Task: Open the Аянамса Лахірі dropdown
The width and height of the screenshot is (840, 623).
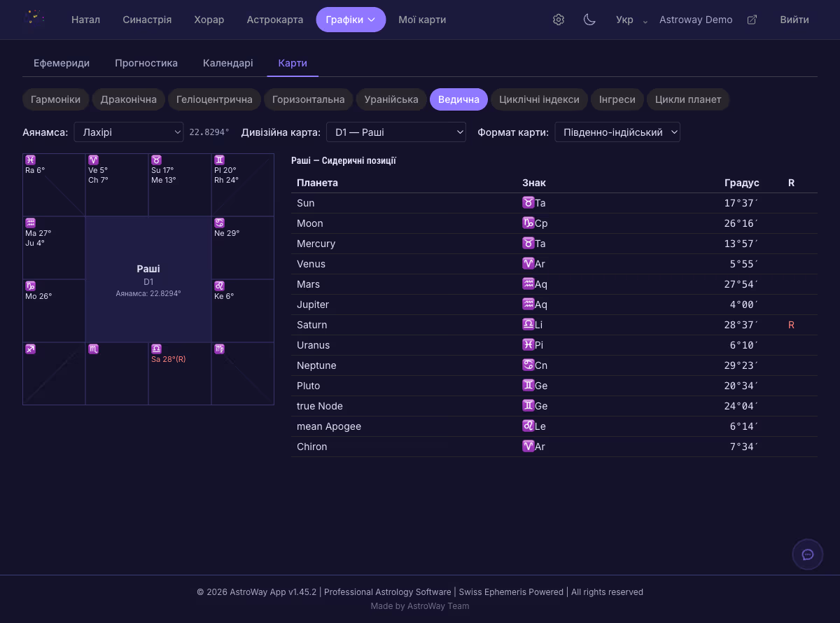Action: (x=128, y=132)
